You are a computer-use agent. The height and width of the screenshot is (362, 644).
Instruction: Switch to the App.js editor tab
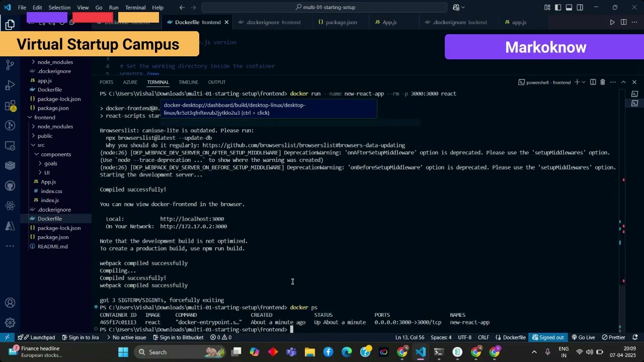[389, 22]
